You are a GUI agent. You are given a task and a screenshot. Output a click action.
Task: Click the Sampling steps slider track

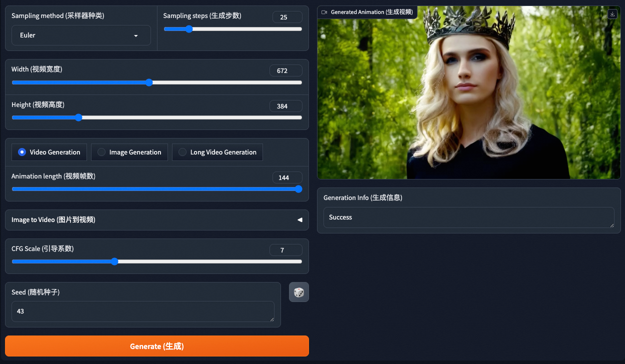(x=233, y=29)
